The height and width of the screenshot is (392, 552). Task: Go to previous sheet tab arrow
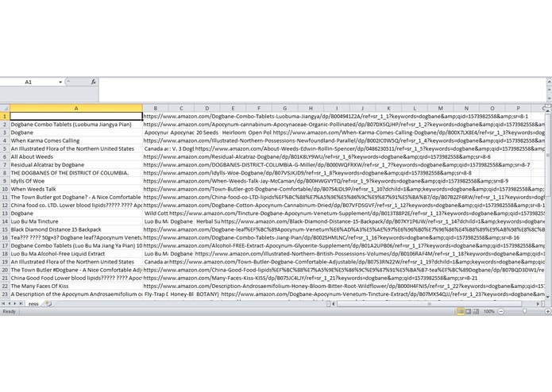[10, 303]
